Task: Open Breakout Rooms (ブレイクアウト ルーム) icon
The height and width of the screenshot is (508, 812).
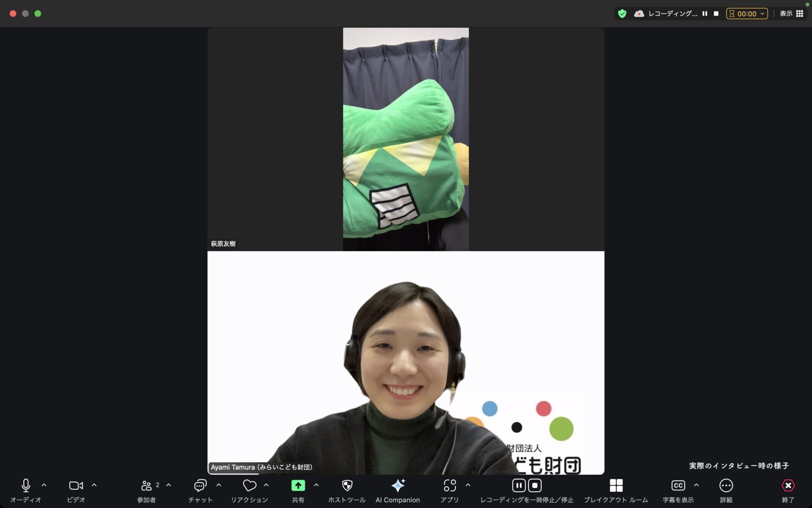Action: 616,486
